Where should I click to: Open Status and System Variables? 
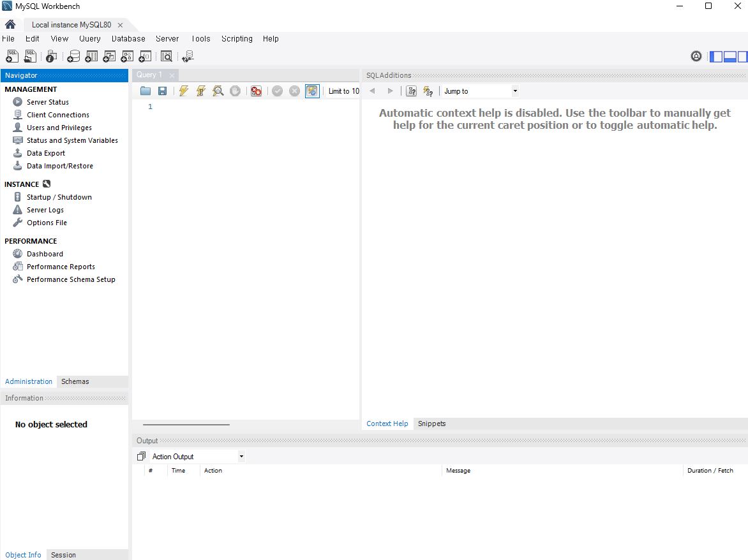[x=72, y=140]
